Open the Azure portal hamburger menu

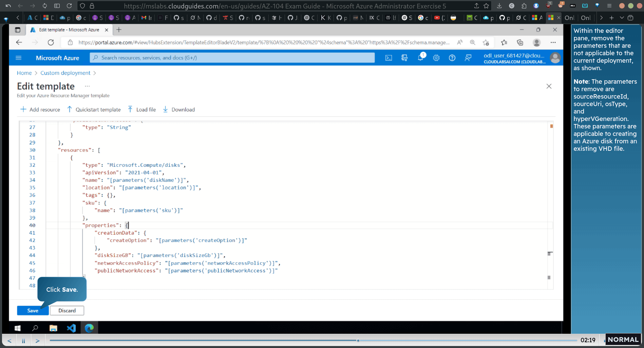click(19, 58)
